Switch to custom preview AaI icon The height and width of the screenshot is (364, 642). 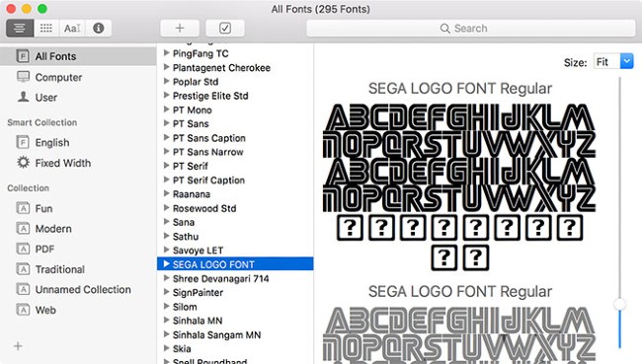(x=72, y=29)
